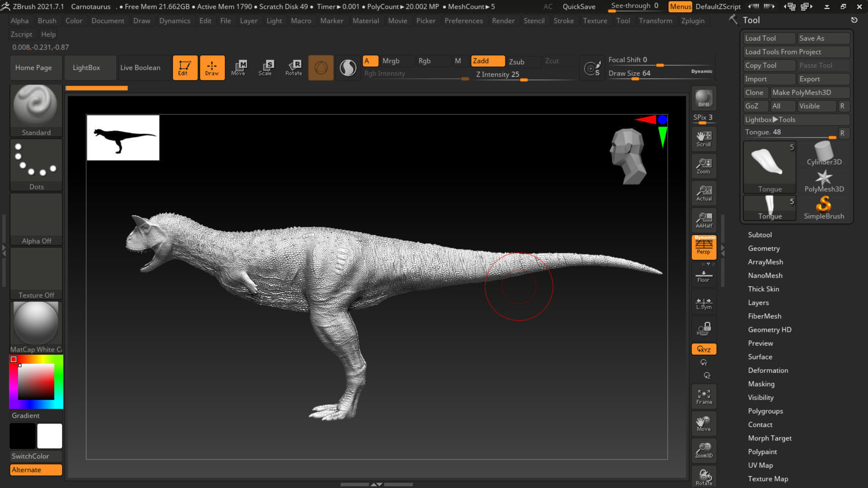Open the Document menu
The width and height of the screenshot is (868, 488).
coord(108,21)
